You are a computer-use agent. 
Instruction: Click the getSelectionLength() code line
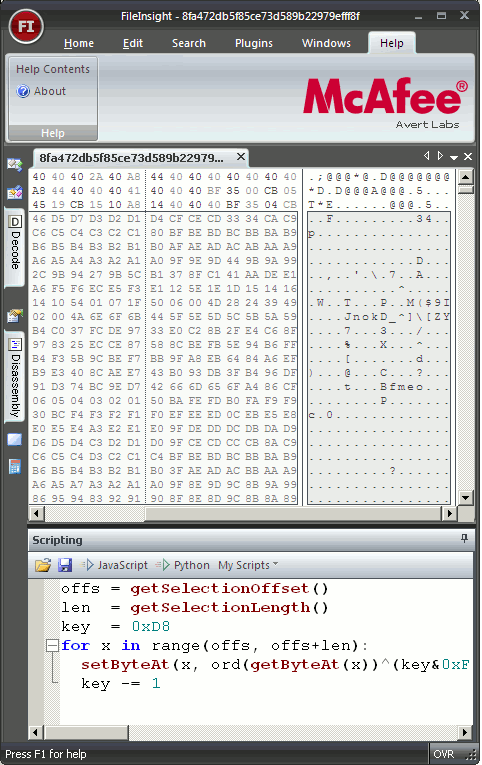click(x=195, y=607)
